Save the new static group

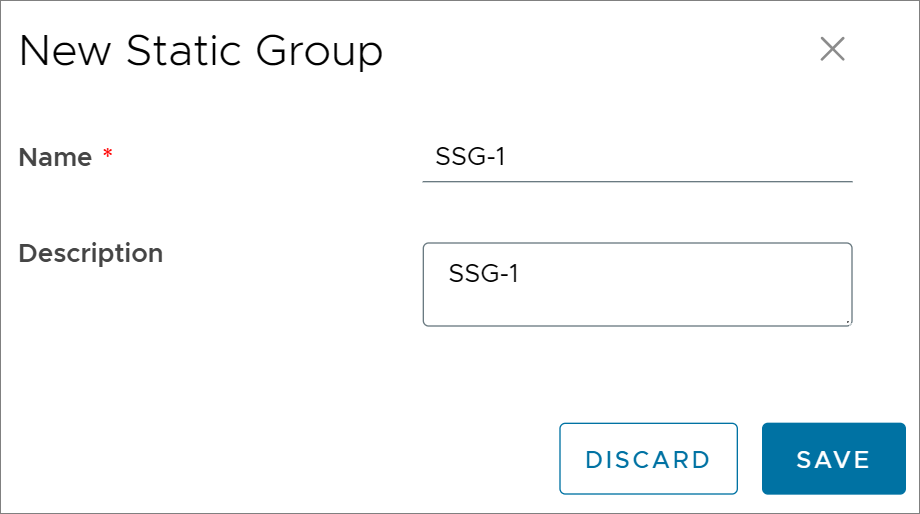pyautogui.click(x=833, y=459)
